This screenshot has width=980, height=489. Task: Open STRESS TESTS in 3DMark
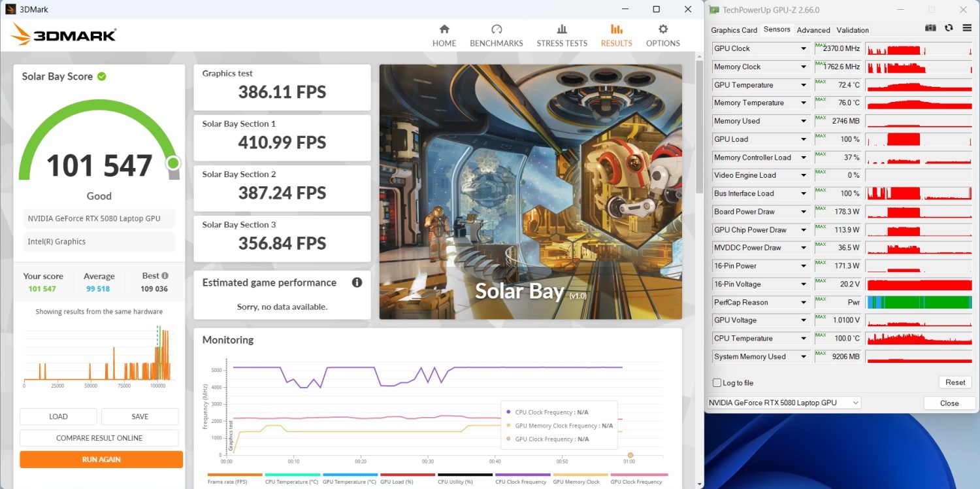tap(562, 36)
